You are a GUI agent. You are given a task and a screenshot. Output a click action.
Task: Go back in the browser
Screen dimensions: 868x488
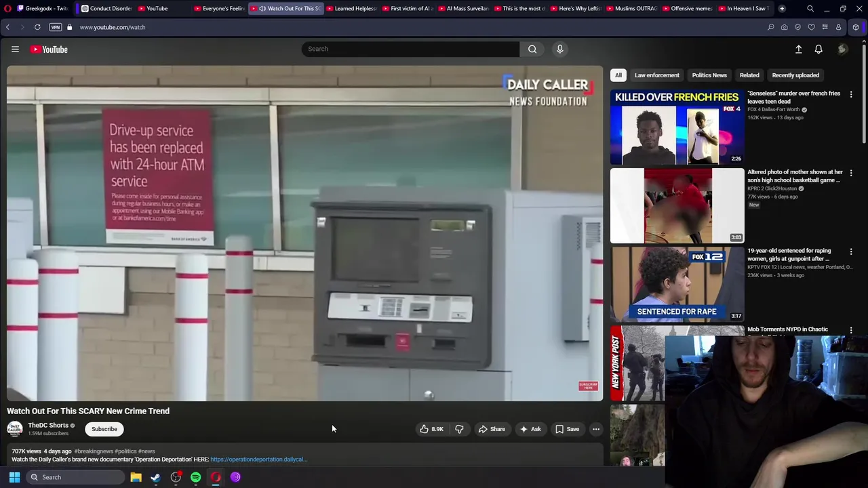tap(7, 27)
